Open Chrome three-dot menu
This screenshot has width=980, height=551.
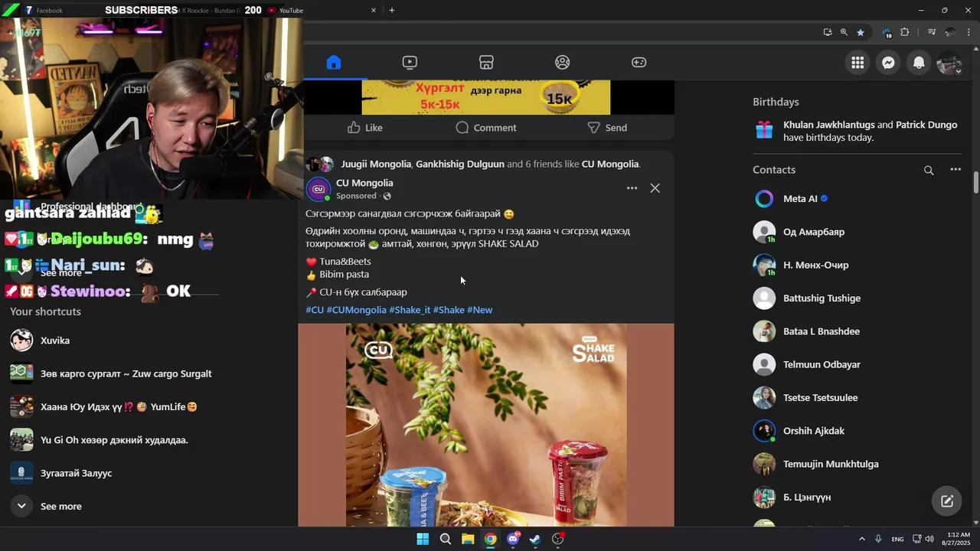click(969, 32)
